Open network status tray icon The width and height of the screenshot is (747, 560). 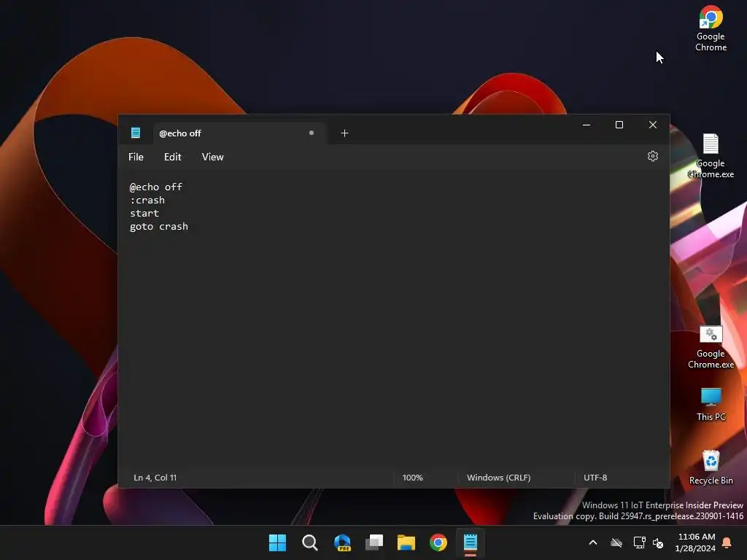(x=639, y=542)
